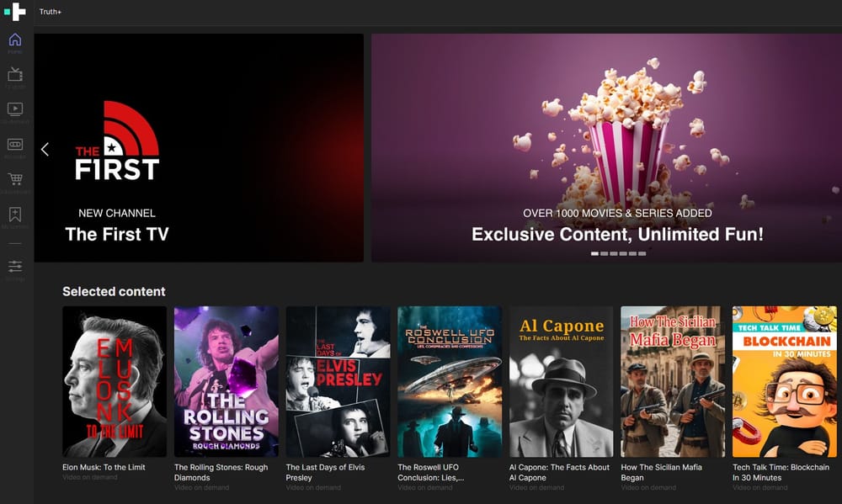Click 'Video on demand' under Elon Musk
The width and height of the screenshot is (842, 504).
(90, 477)
